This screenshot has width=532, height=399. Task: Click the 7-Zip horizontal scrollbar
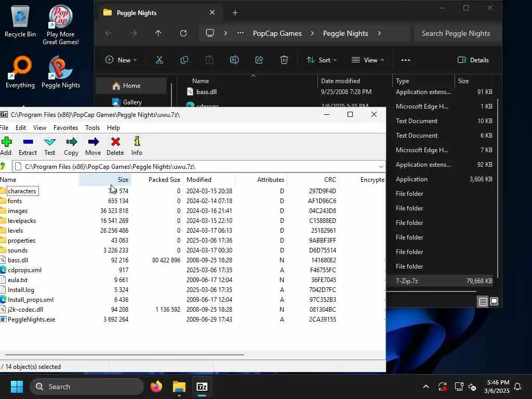124,354
